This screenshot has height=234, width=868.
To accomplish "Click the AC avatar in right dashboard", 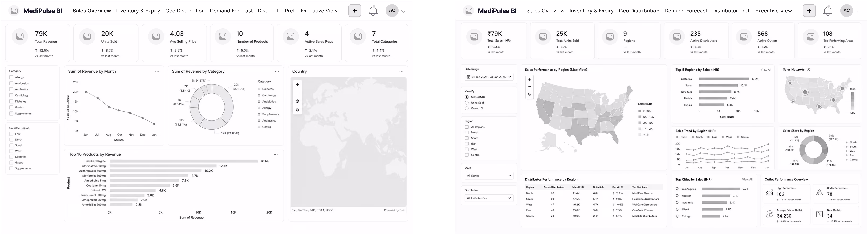I will click(847, 11).
